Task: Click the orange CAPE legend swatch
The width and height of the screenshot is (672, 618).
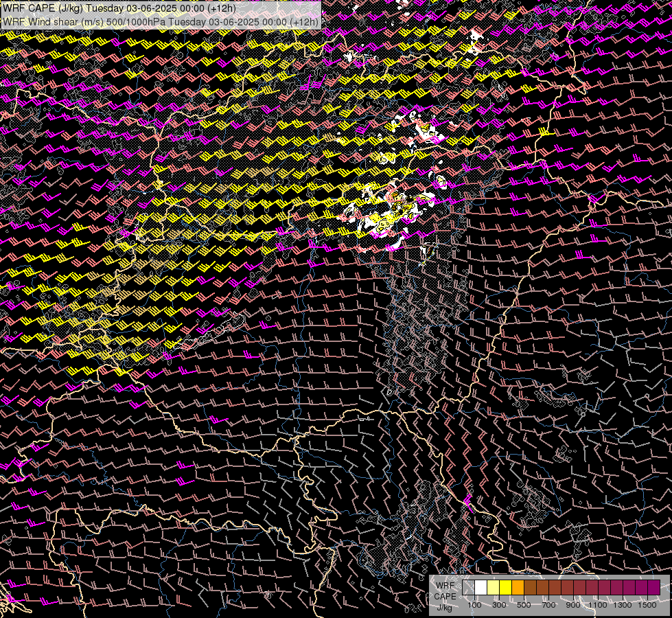Action: click(518, 588)
